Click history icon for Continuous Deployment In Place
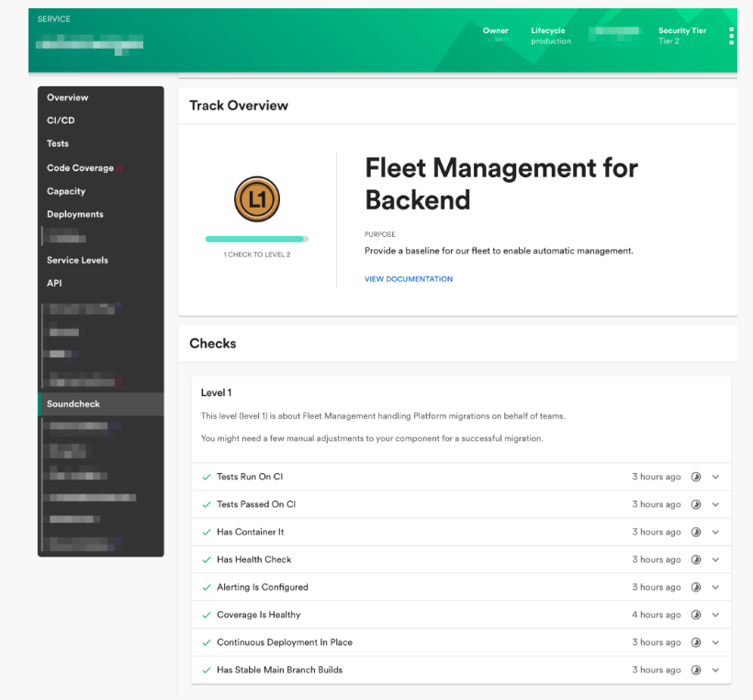 696,642
